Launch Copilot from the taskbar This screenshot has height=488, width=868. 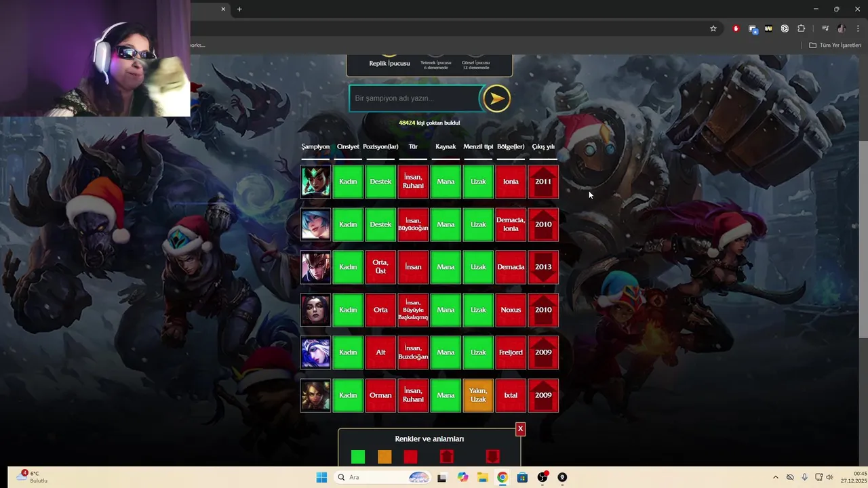[x=462, y=477]
